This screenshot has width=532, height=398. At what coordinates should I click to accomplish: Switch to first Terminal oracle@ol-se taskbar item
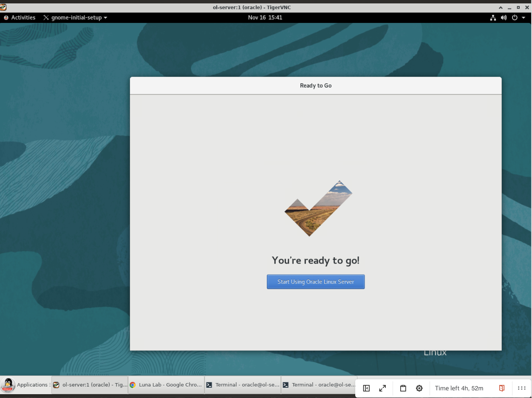coord(243,385)
